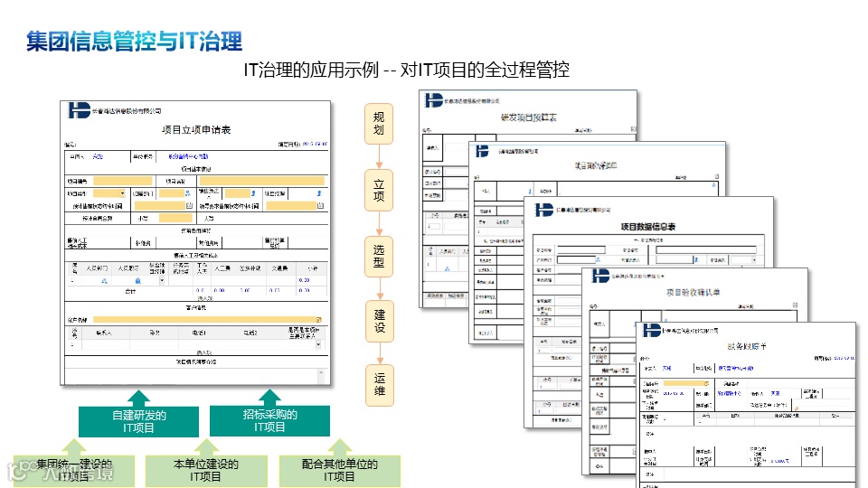Open the calendar icon of the right date field
The height and width of the screenshot is (488, 868).
tap(320, 205)
